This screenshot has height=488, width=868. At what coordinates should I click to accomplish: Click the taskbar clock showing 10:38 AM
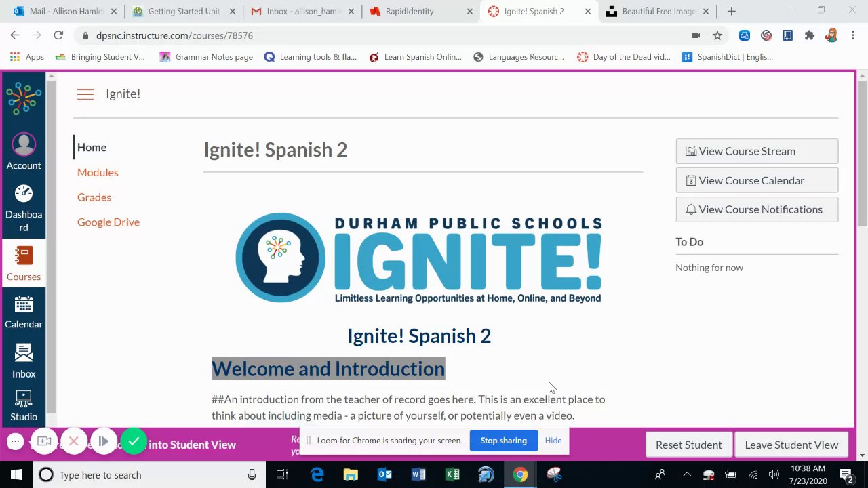pos(808,474)
